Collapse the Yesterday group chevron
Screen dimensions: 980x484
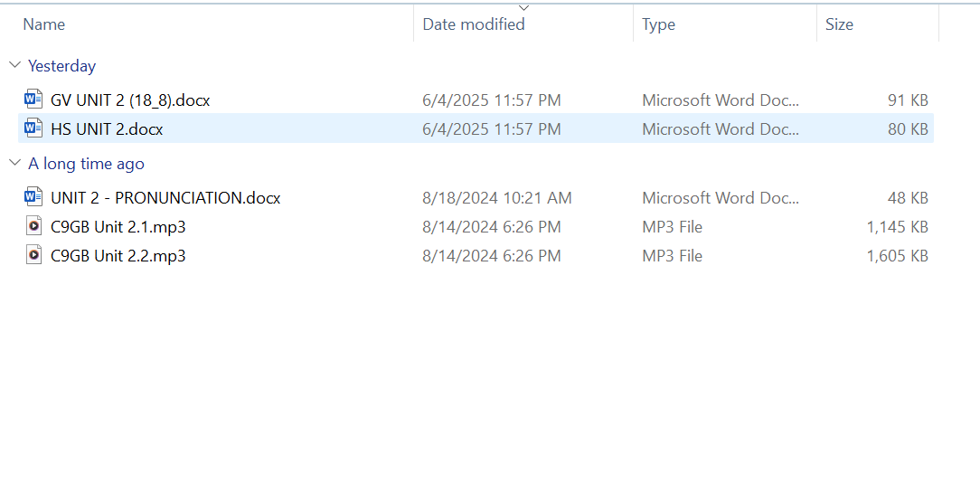tap(14, 66)
